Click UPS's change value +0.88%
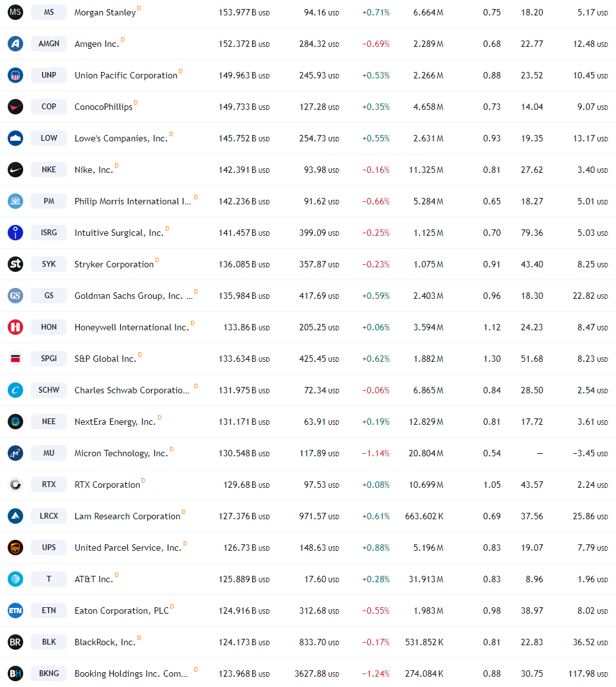 pos(376,548)
